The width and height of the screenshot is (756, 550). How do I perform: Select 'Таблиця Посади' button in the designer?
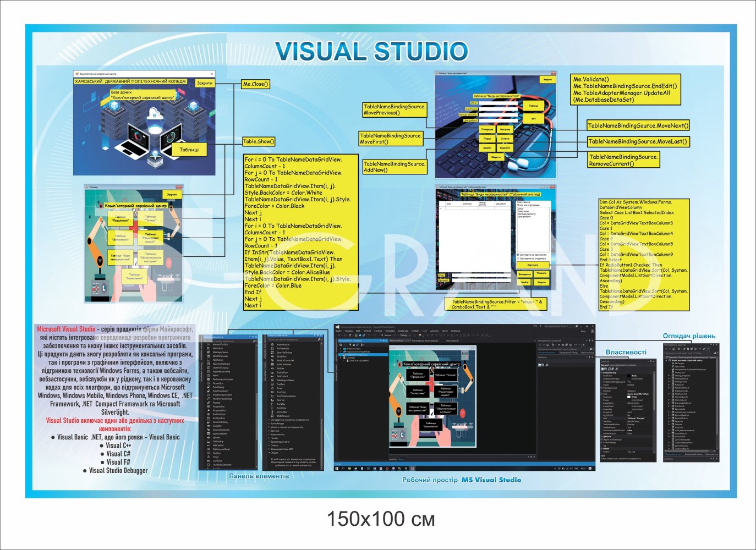coord(447,376)
